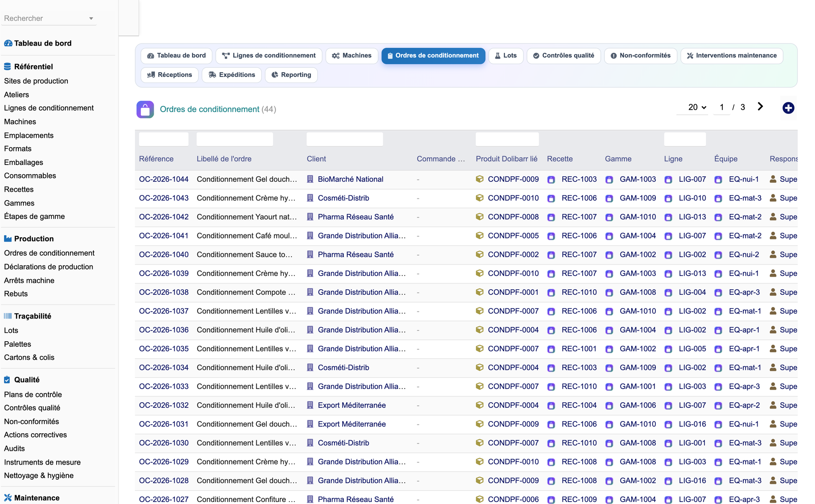The image size is (815, 504).
Task: Sort by the Équipe column header
Action: pyautogui.click(x=726, y=159)
